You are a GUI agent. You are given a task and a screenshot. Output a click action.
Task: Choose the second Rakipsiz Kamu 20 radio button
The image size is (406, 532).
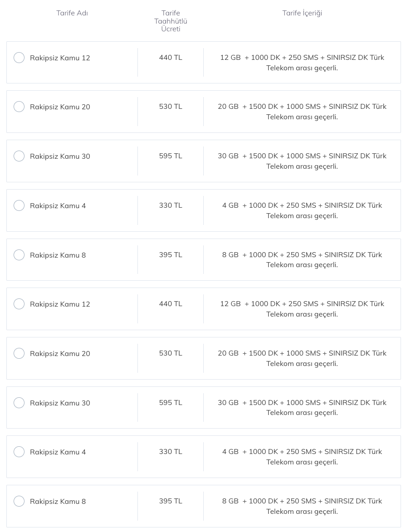coord(19,354)
